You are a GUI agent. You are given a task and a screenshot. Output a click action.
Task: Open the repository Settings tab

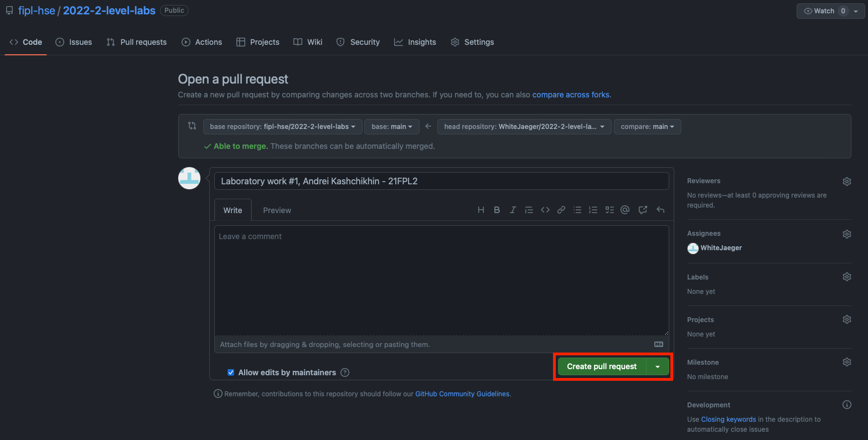[472, 42]
